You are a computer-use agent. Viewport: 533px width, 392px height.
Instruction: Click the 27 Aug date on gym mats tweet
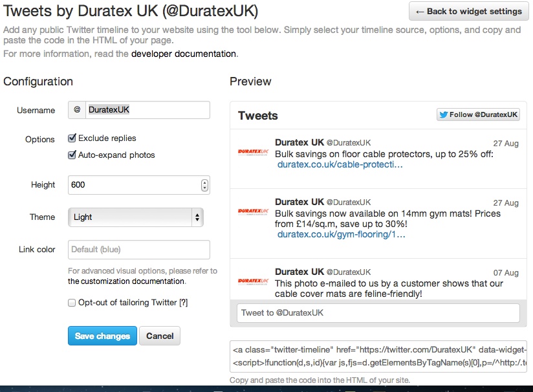[506, 202]
